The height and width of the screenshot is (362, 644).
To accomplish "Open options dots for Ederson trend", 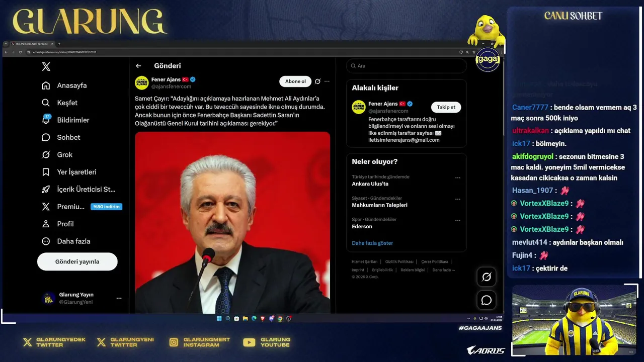I will (458, 220).
